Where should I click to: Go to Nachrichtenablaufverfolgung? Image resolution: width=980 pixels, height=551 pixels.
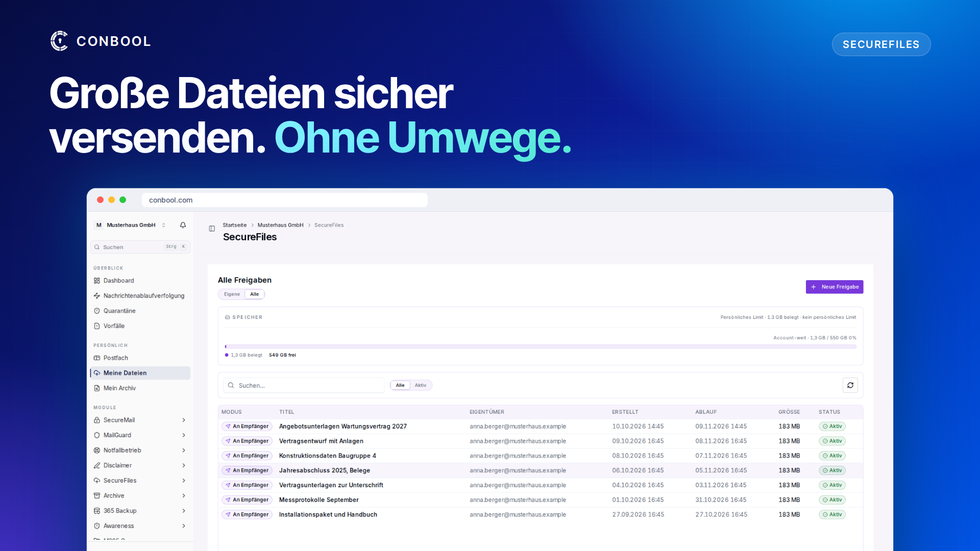tap(140, 296)
